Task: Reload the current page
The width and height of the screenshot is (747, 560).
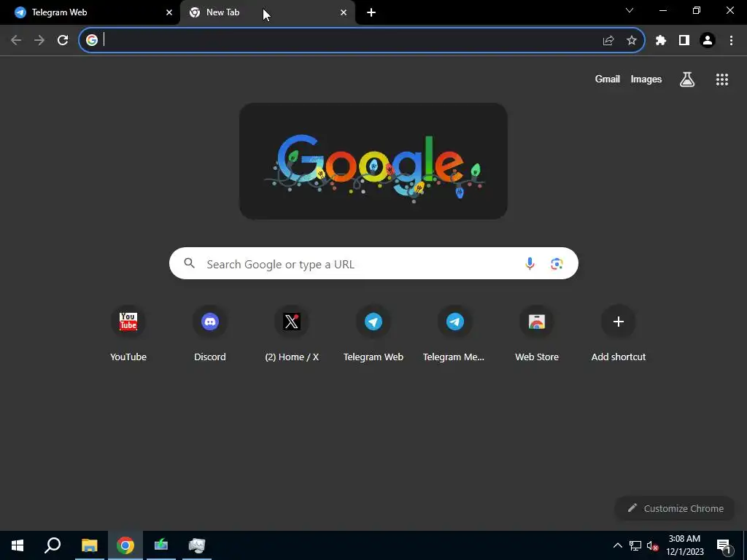Action: [x=63, y=41]
